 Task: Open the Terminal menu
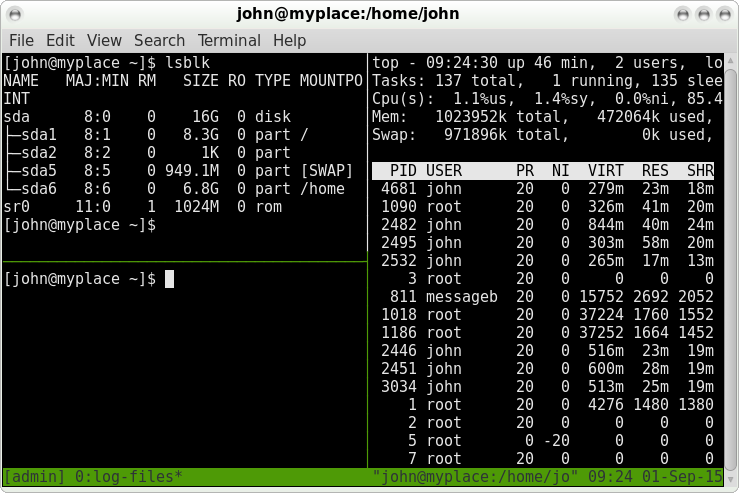(x=229, y=40)
